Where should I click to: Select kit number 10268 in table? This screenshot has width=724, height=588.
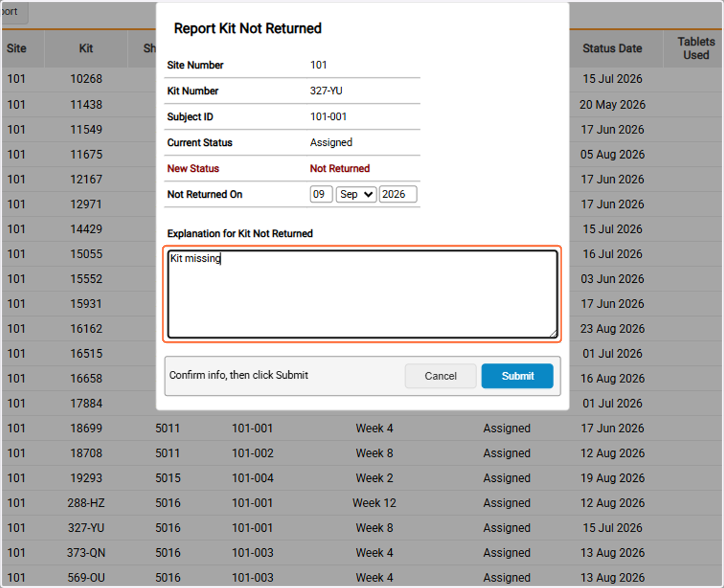click(86, 79)
